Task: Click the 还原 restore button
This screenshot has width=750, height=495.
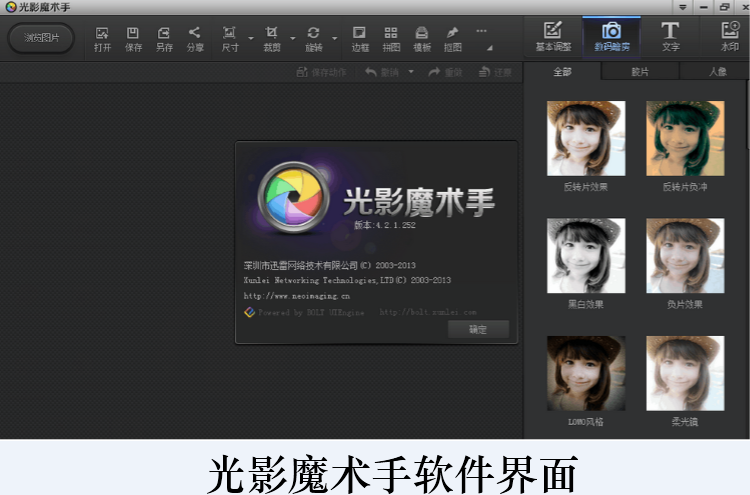Action: tap(496, 72)
